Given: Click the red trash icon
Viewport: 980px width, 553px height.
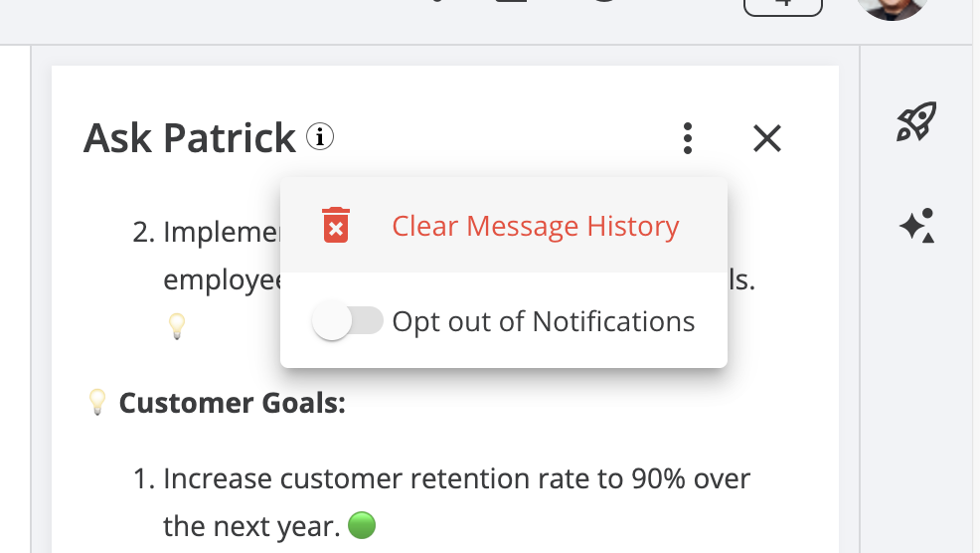Looking at the screenshot, I should pos(336,226).
